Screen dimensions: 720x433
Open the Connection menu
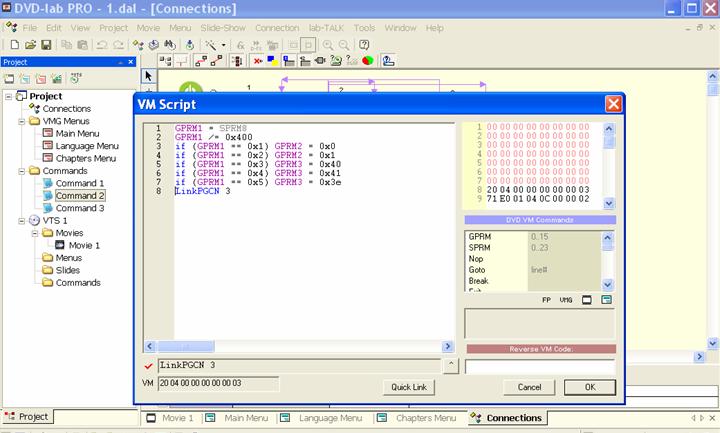(277, 28)
